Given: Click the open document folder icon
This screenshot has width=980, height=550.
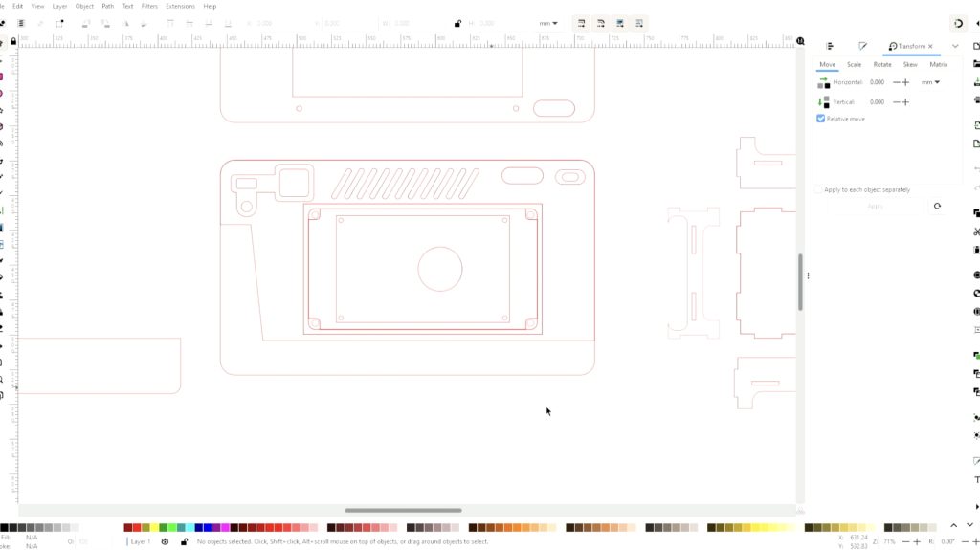Looking at the screenshot, I should 976,63.
